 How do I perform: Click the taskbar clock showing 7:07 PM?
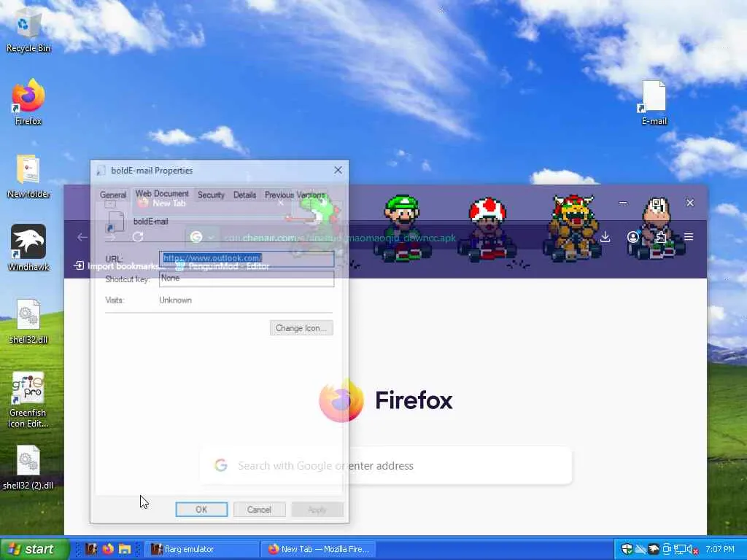pos(720,549)
